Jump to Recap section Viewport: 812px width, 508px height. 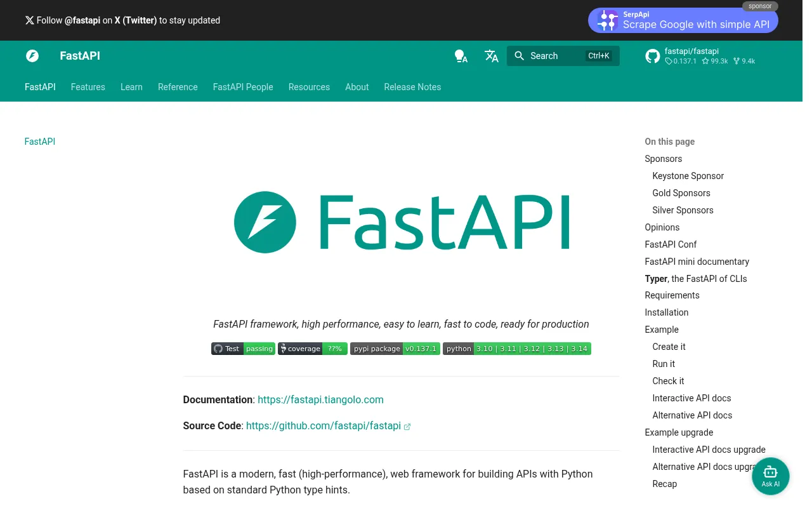click(665, 484)
